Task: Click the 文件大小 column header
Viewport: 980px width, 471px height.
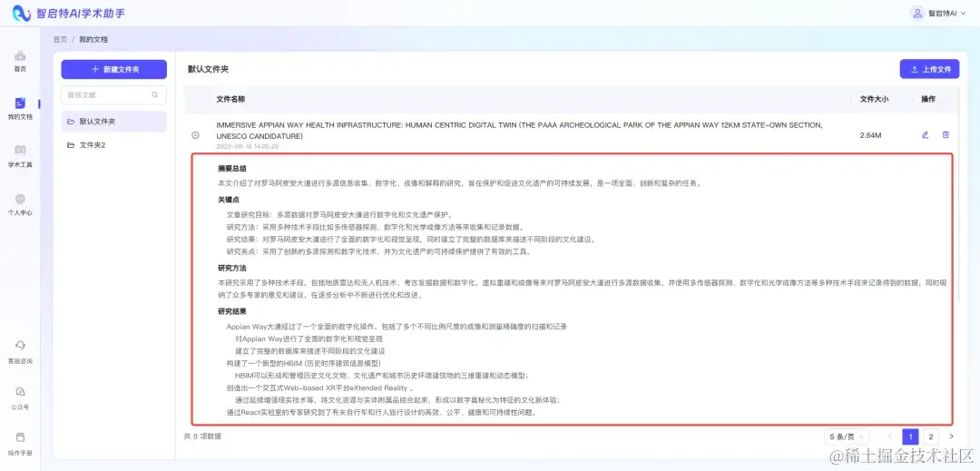Action: 874,99
